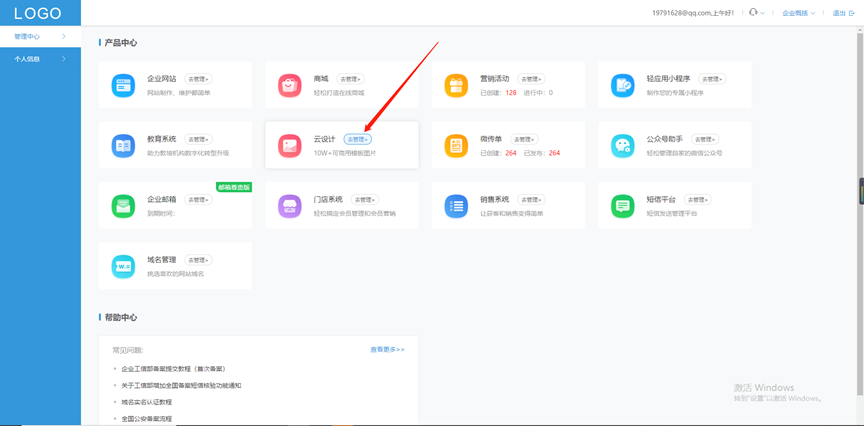Image resolution: width=864 pixels, height=426 pixels.
Task: Click the 公众号助手 WeChat icon
Action: pos(623,145)
